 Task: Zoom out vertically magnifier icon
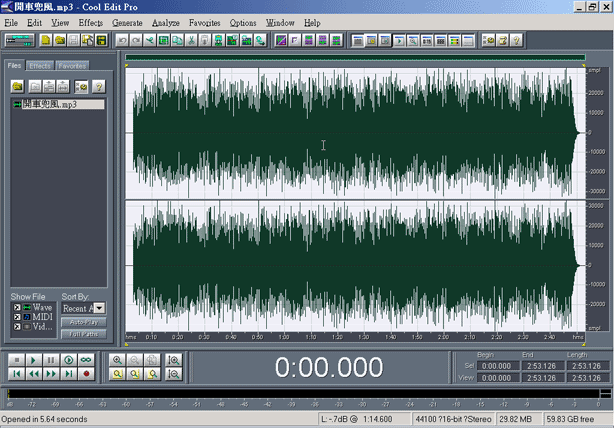[x=174, y=374]
